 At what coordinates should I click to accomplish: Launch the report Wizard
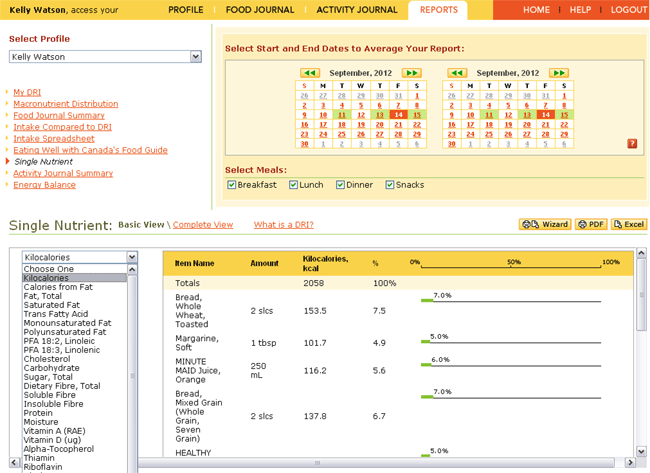[x=545, y=224]
